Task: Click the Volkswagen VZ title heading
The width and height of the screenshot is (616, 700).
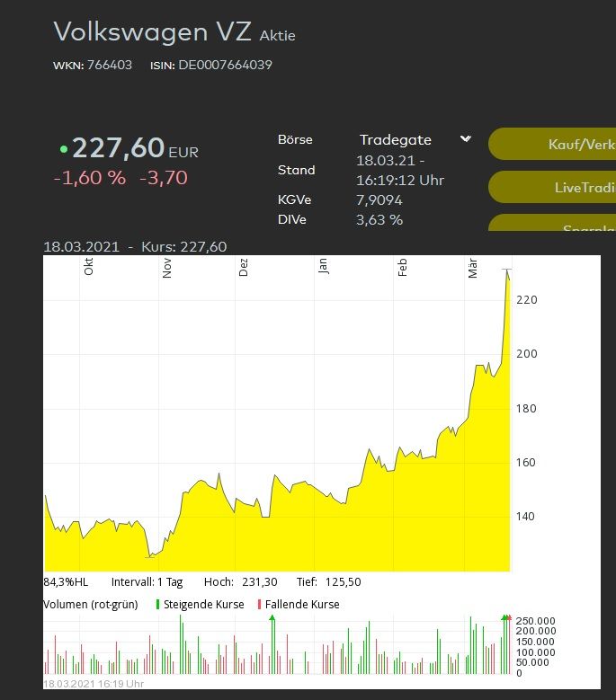Action: 153,31
